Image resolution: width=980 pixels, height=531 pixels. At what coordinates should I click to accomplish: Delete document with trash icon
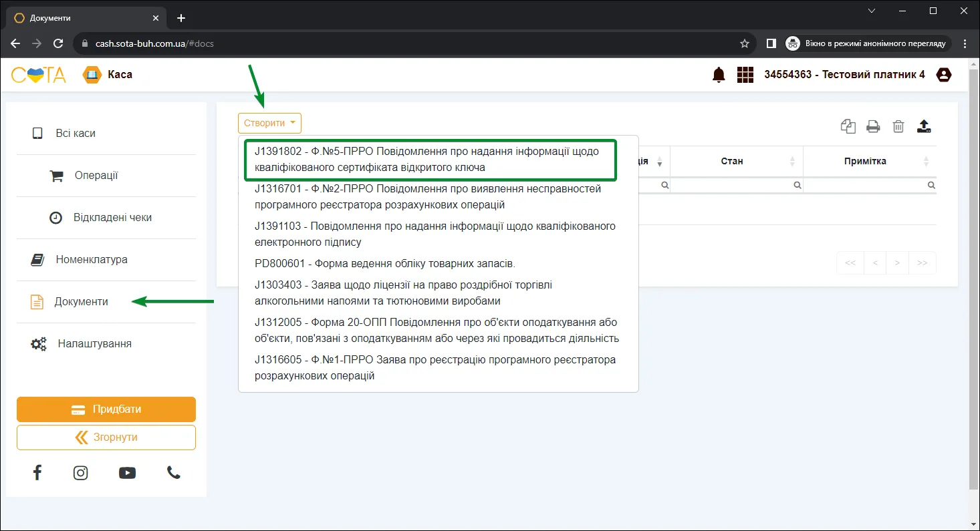click(898, 126)
